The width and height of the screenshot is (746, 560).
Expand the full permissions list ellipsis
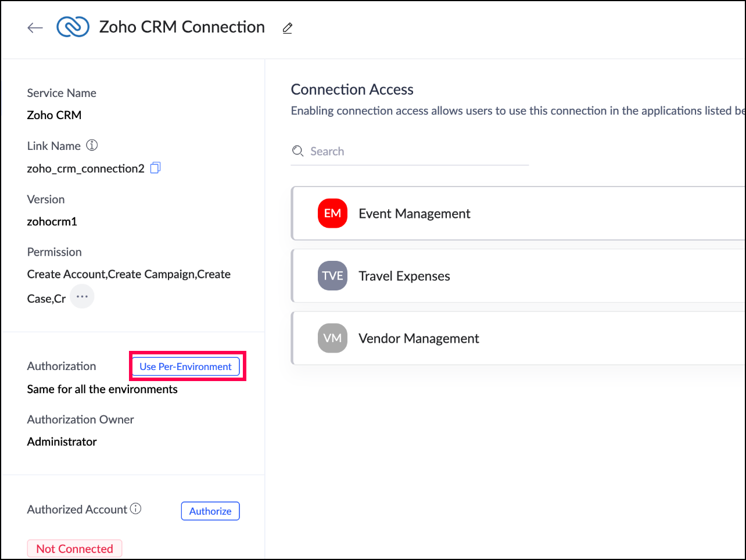point(82,297)
